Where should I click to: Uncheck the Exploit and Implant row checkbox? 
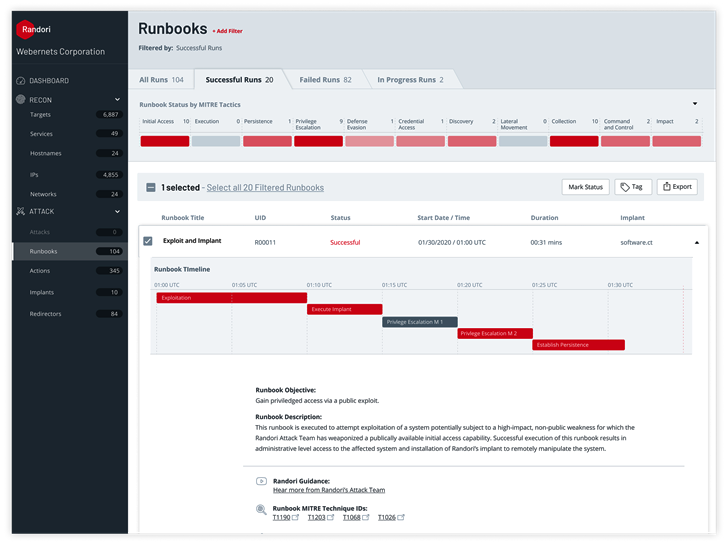(x=148, y=241)
